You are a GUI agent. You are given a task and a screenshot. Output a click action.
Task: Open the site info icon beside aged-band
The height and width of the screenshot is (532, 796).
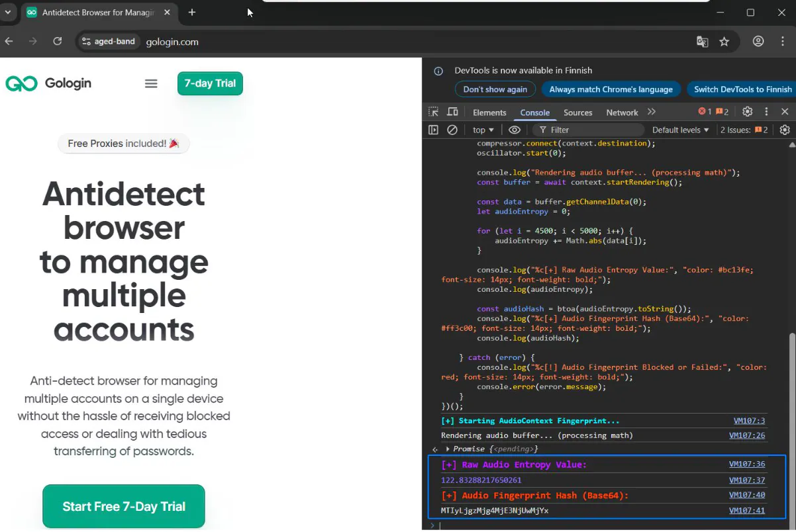(x=86, y=42)
